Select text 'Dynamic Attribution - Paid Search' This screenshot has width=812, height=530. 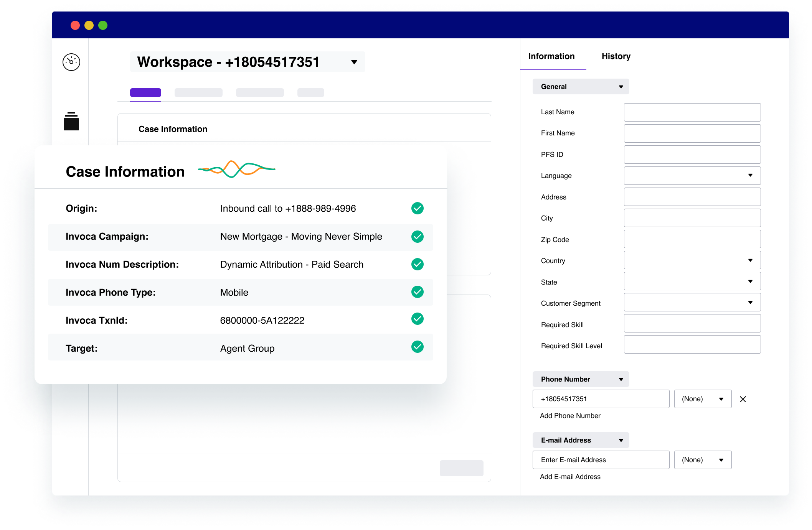tap(292, 265)
